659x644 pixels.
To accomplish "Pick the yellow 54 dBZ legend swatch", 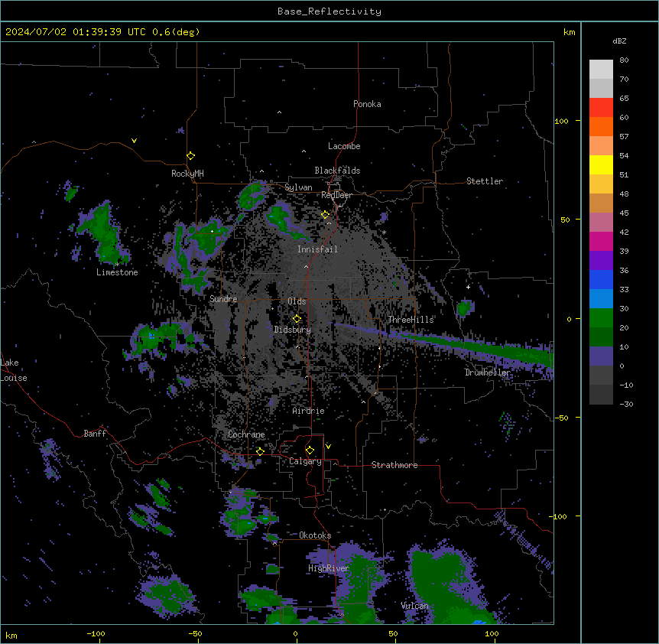I will [x=601, y=164].
